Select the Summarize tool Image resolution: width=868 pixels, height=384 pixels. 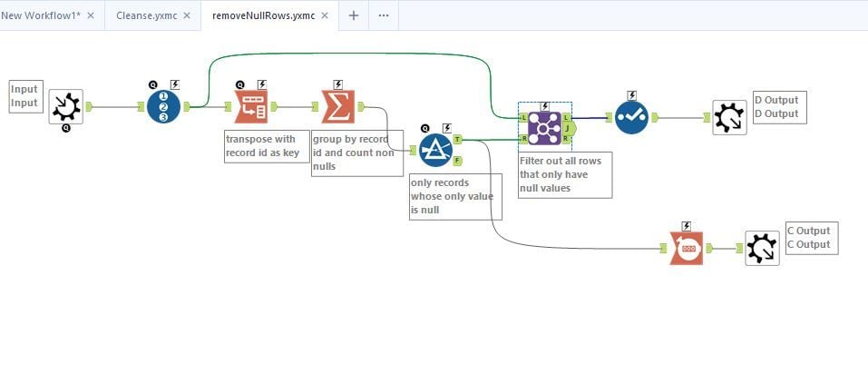click(338, 106)
